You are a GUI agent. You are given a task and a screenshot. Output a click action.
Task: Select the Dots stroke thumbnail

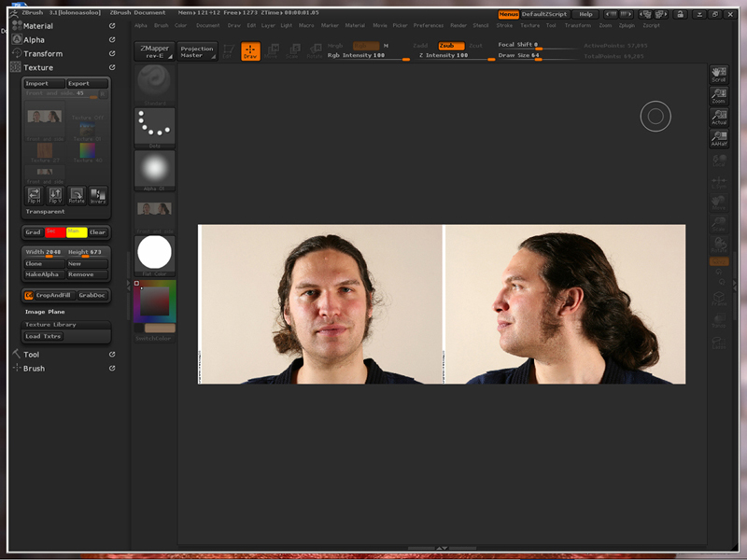(x=154, y=126)
